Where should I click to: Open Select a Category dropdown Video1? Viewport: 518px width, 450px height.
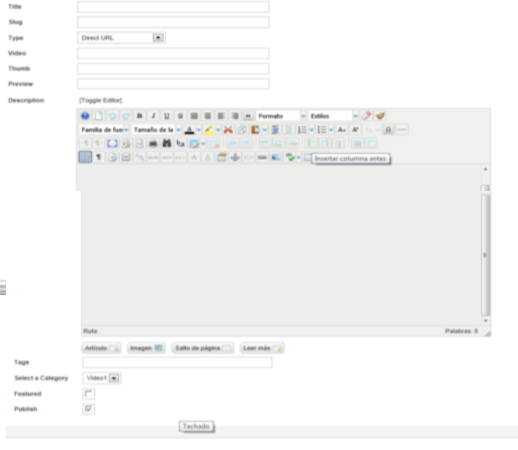pyautogui.click(x=102, y=378)
